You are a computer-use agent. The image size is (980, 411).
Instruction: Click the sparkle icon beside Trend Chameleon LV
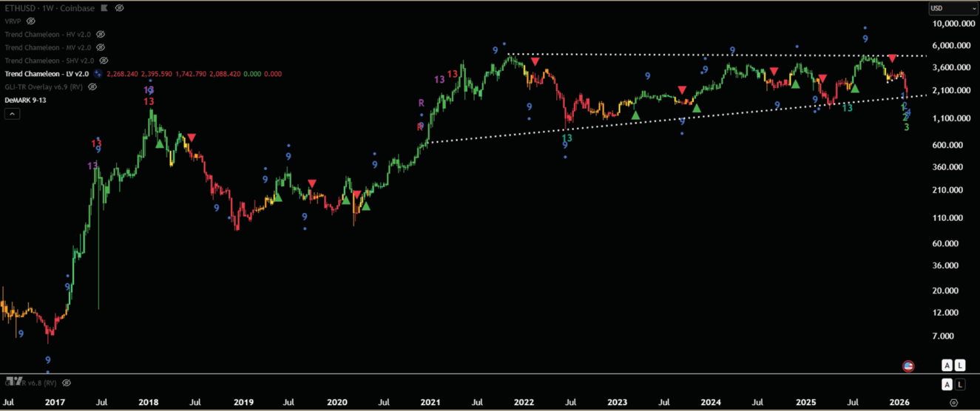point(97,74)
